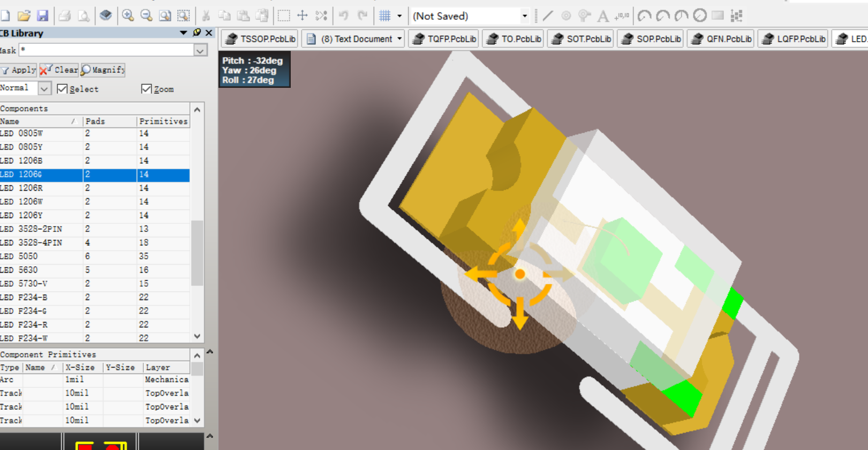Toggle the snap grid icon
868x450 pixels.
(x=385, y=16)
